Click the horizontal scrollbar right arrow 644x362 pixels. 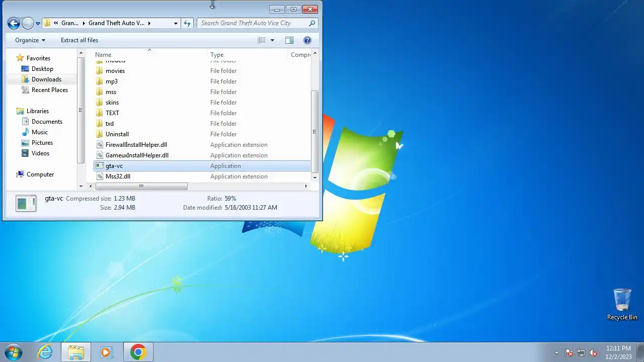click(x=306, y=186)
